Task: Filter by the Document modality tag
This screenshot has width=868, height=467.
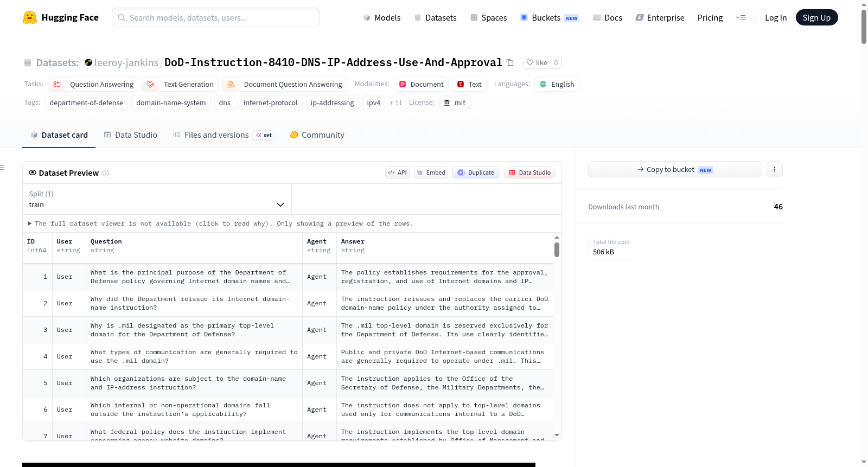Action: 421,84
